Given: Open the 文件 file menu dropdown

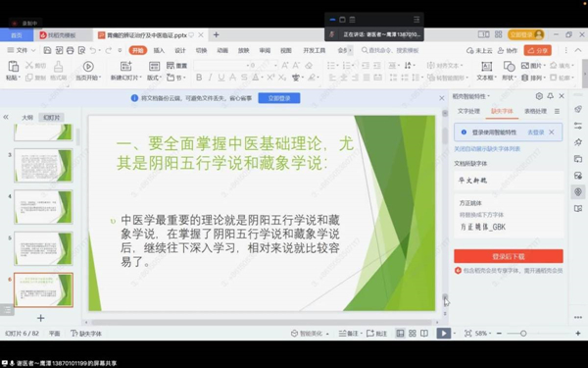Looking at the screenshot, I should point(22,50).
